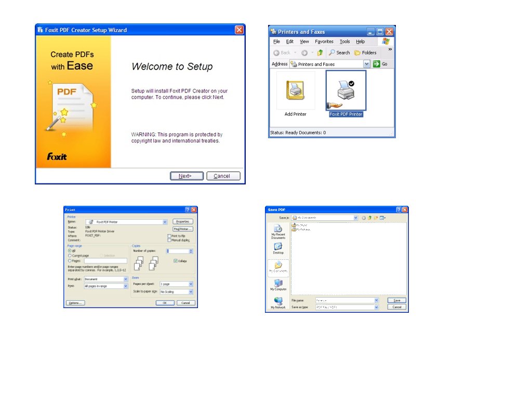Screen dimensions: 532x399
Task: Click Next in Foxit Setup Wizard
Action: click(187, 176)
